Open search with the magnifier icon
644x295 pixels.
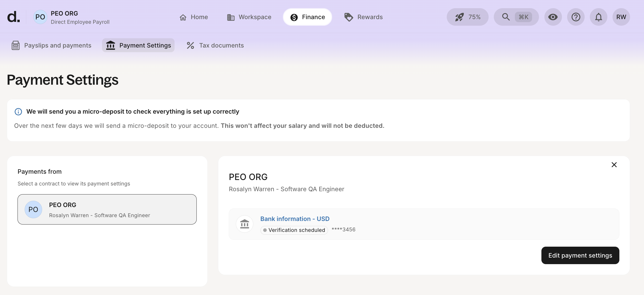click(505, 17)
